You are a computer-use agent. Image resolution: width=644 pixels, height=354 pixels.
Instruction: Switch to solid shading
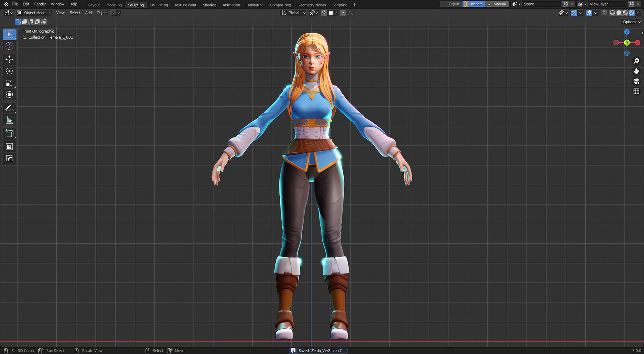click(x=619, y=13)
